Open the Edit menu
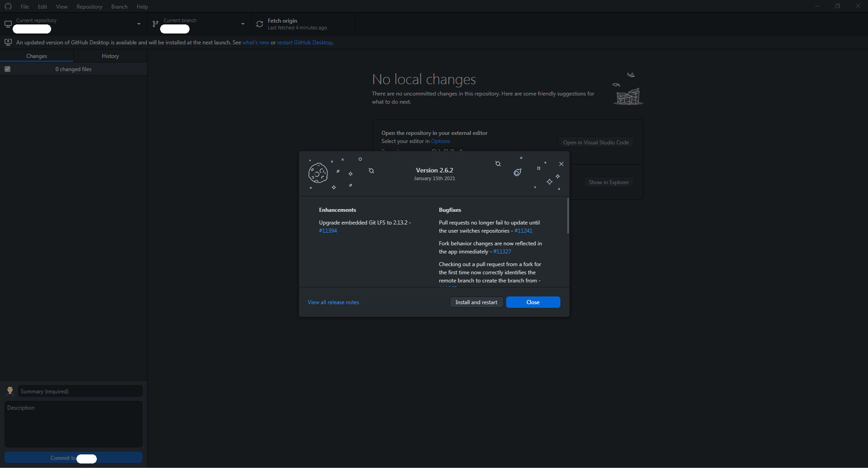 coord(43,7)
